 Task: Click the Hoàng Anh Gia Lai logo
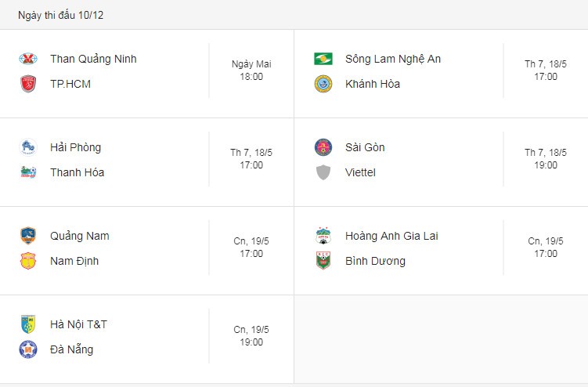323,236
